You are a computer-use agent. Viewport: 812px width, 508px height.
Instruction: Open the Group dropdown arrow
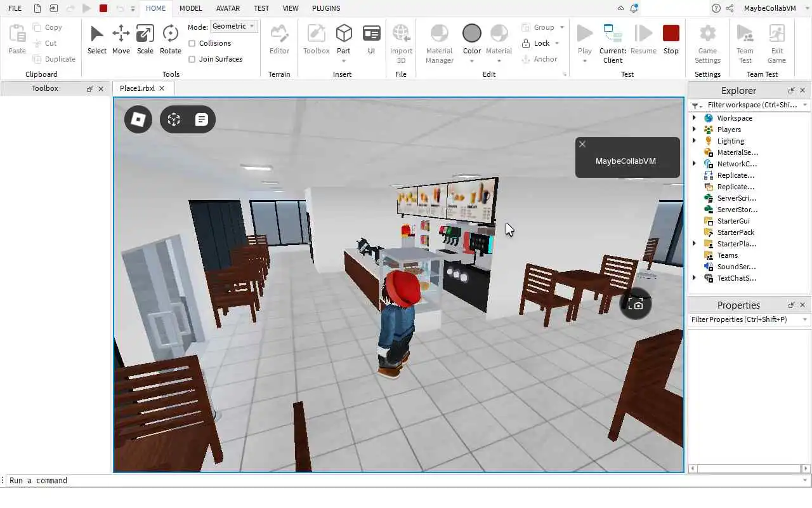(x=561, y=27)
